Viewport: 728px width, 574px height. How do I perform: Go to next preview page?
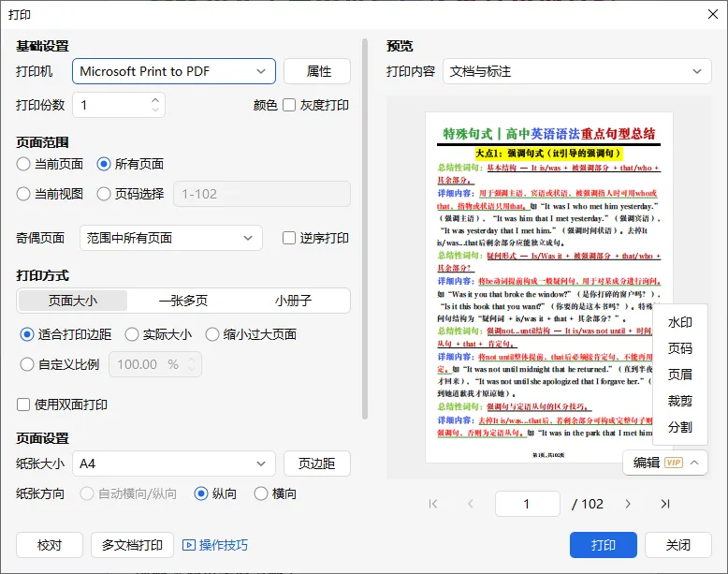click(x=628, y=504)
